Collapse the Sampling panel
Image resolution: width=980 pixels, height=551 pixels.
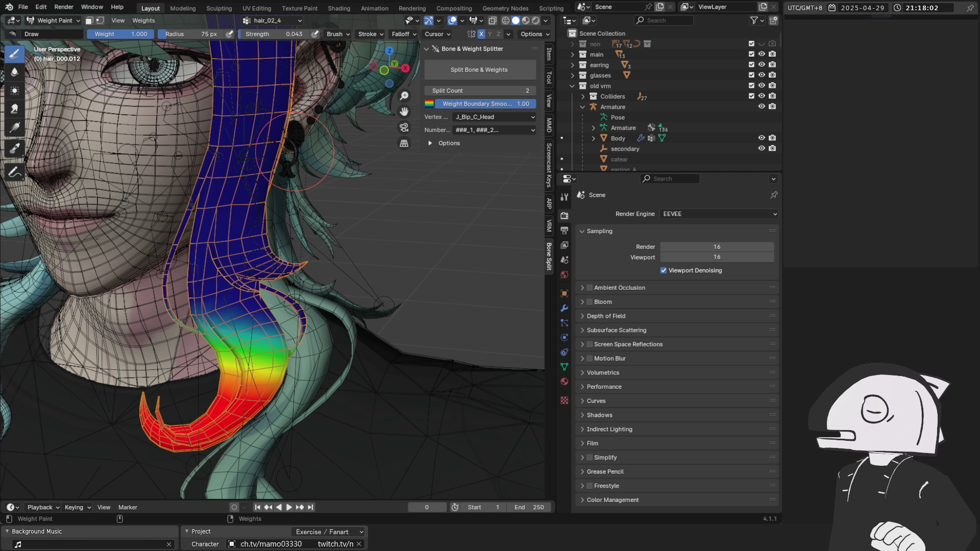(599, 231)
